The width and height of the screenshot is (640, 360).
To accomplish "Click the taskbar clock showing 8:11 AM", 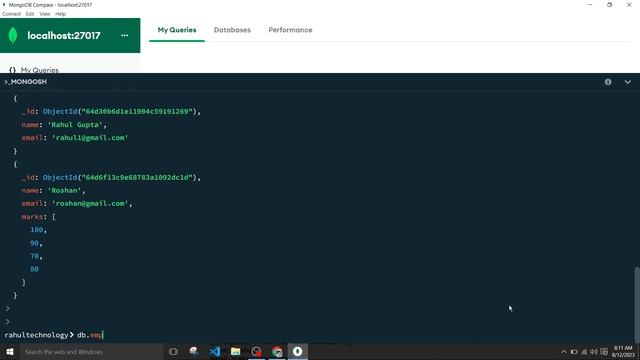I will tap(623, 351).
